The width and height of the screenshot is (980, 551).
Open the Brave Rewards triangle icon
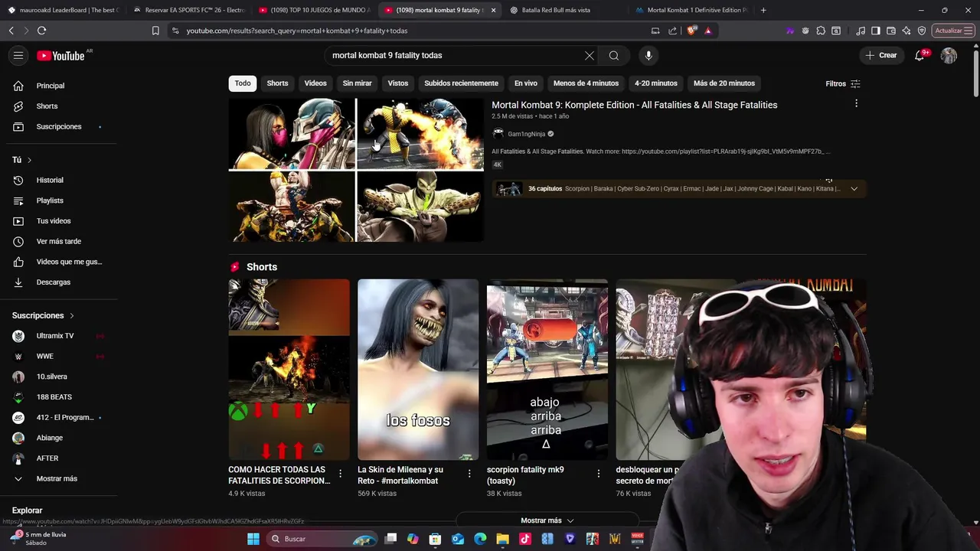tap(708, 31)
